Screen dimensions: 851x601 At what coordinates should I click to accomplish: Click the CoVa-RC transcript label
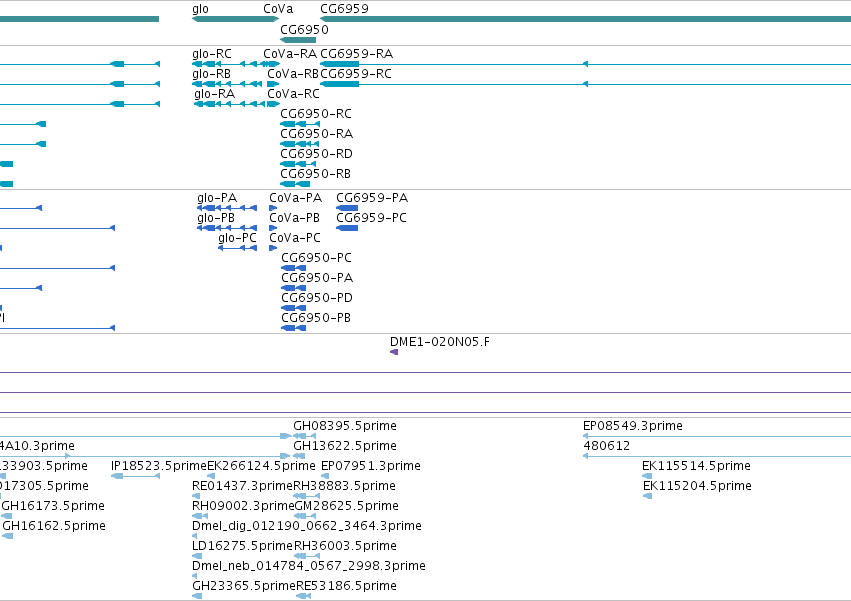(293, 94)
